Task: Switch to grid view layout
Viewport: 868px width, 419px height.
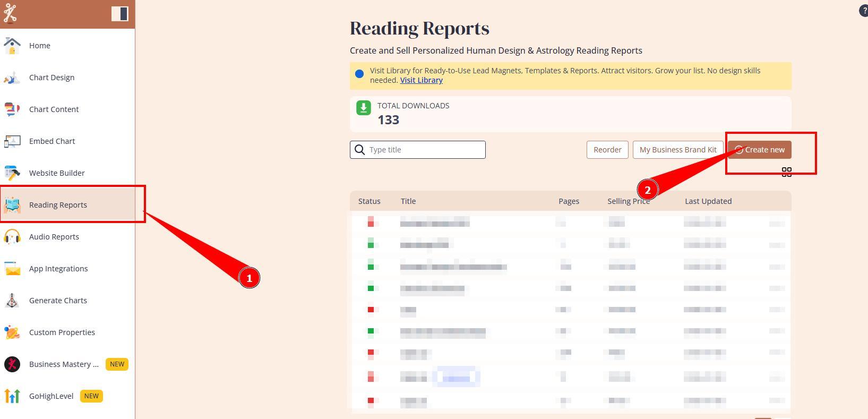Action: 786,172
